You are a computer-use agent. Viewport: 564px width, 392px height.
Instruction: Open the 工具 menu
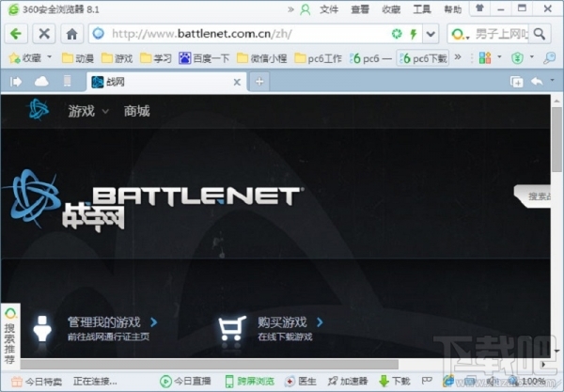click(421, 9)
